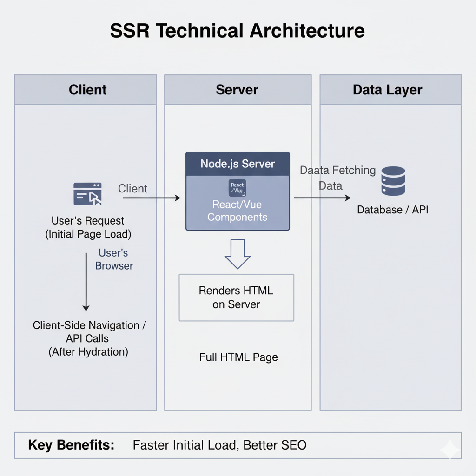Click the User's Request (Initial Page Load) text
The image size is (476, 476).
[x=88, y=227]
